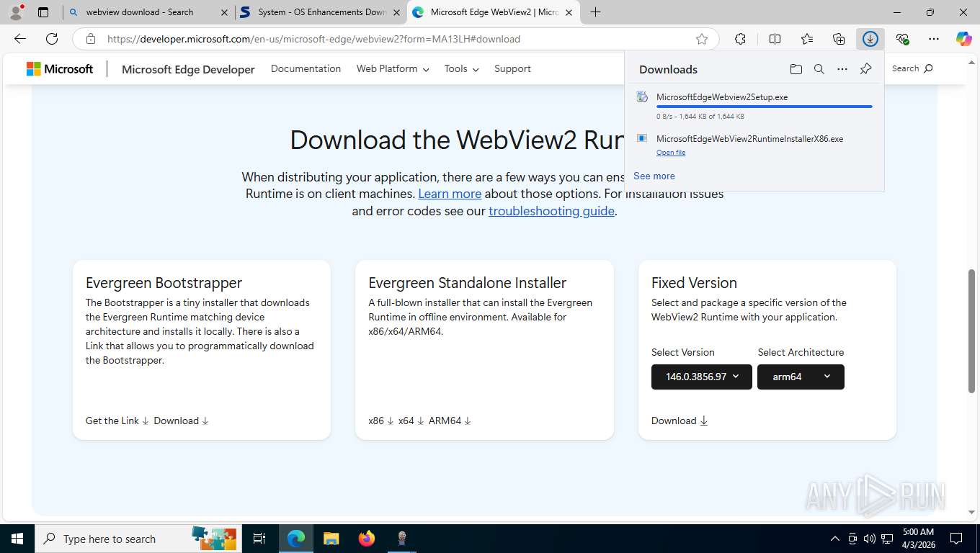Open Task View on taskbar
This screenshot has width=980, height=553.
[x=259, y=539]
